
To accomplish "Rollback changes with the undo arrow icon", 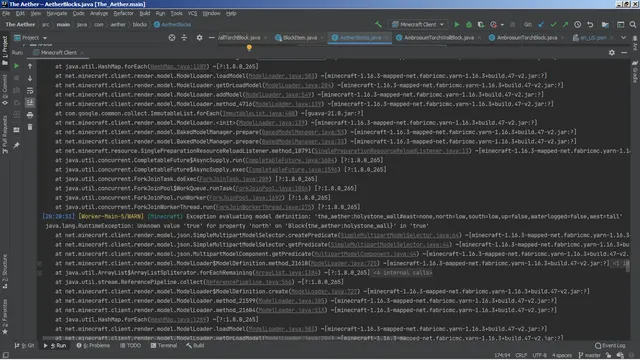I will 590,24.
